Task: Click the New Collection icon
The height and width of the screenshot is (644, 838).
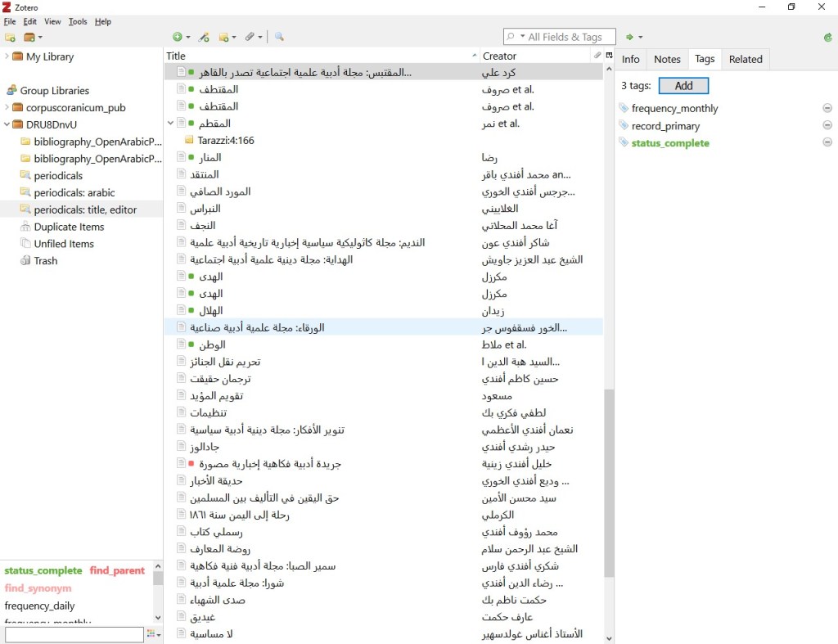Action: point(10,37)
